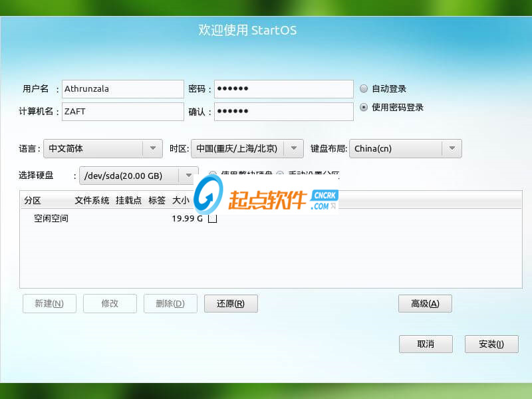
Task: Select the 使用密码登录 radio button
Action: (364, 107)
